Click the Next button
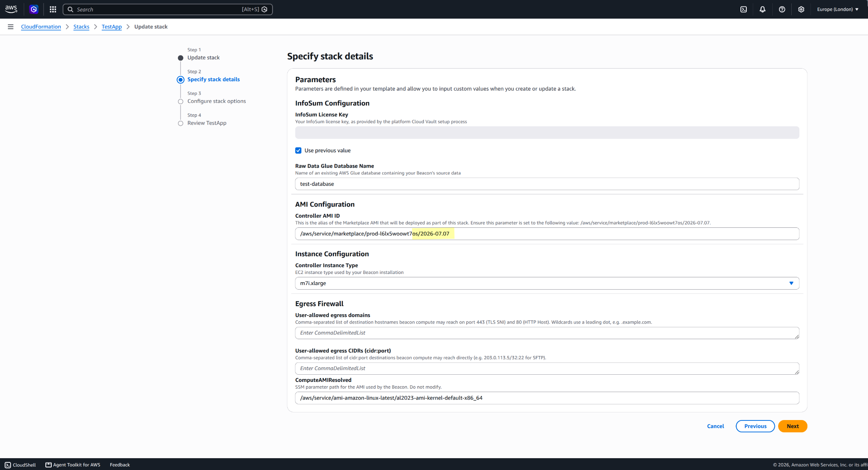 pos(793,426)
